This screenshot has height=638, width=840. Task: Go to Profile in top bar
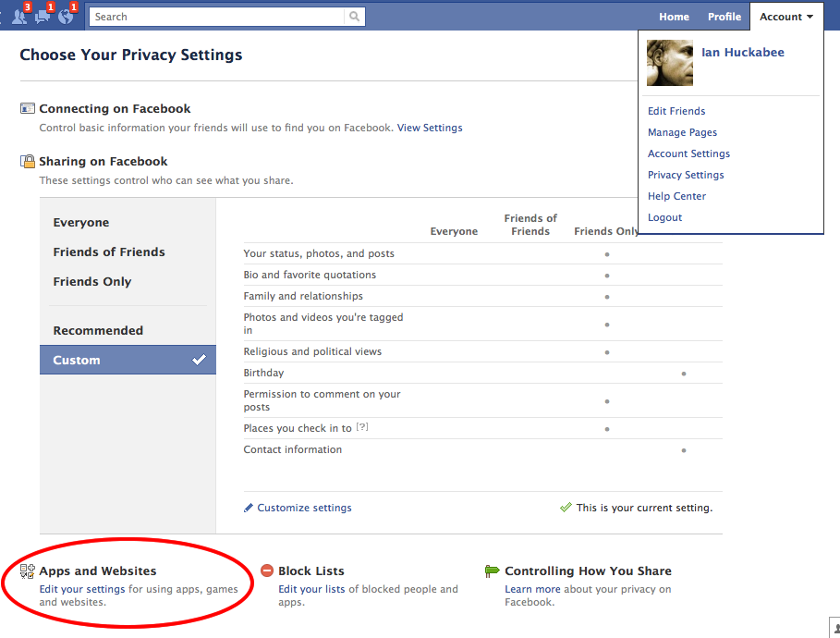pos(724,17)
